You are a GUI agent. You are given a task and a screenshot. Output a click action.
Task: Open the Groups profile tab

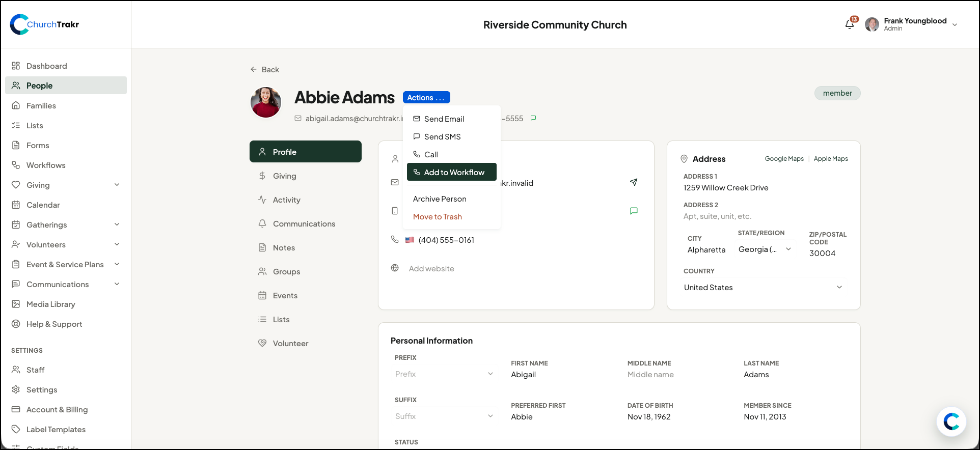(x=306, y=271)
